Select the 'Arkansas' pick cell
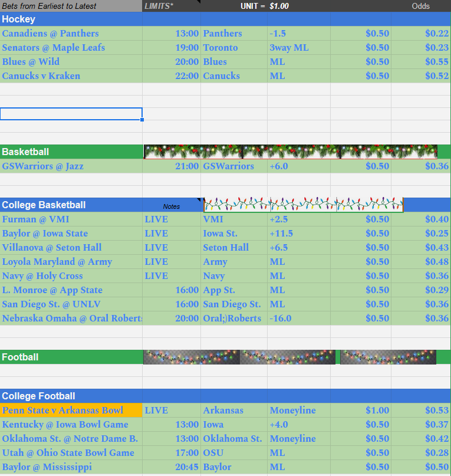Screen dimensions: 451x476 tap(234, 410)
